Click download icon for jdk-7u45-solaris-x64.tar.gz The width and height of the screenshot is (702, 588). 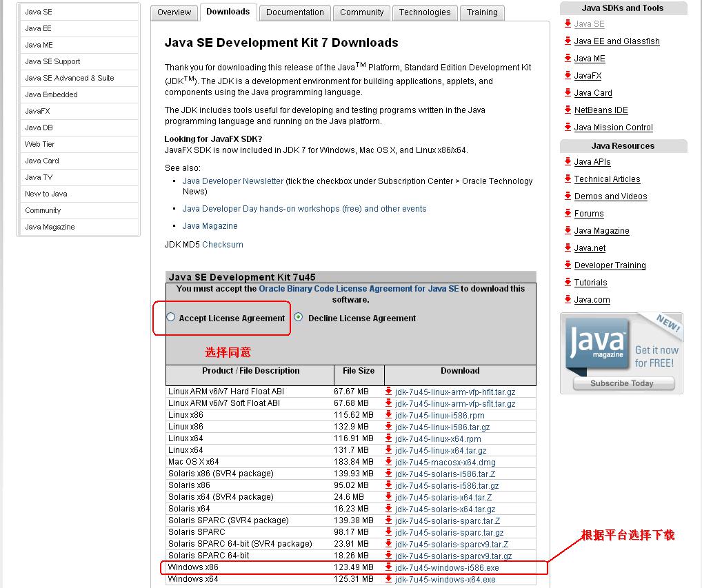pos(388,508)
